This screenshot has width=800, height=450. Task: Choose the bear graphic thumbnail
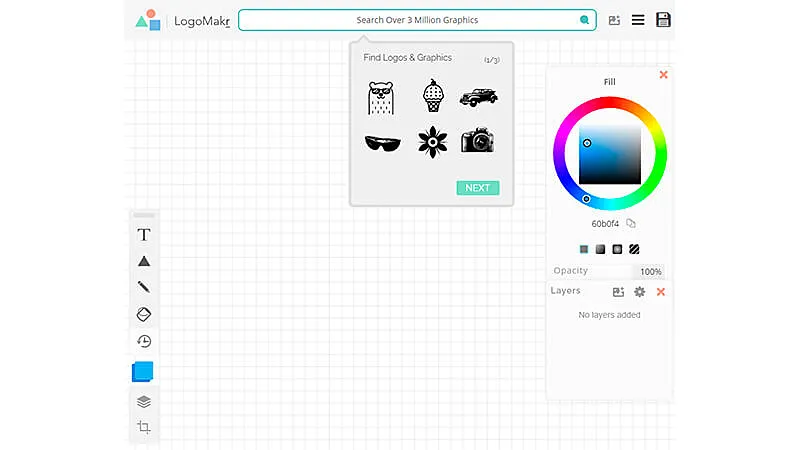click(x=381, y=97)
